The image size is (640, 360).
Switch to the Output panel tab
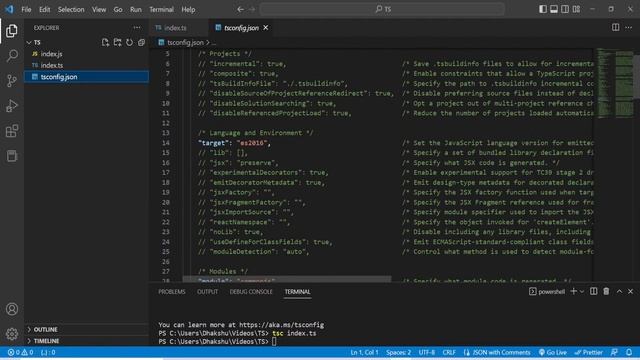207,291
